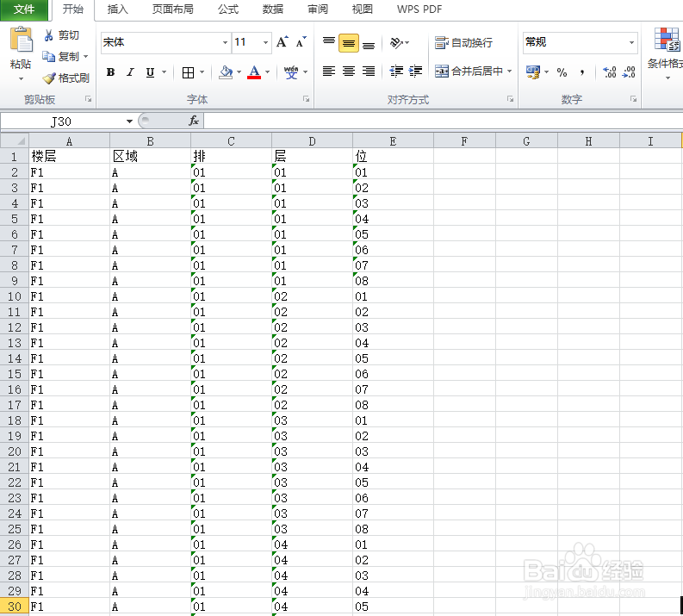Open Font group dialog launcher

click(307, 99)
